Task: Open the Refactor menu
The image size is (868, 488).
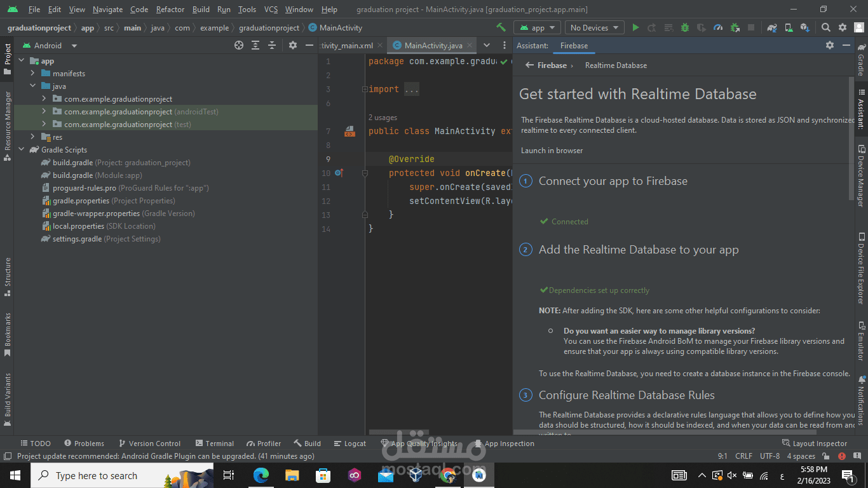Action: (x=170, y=10)
